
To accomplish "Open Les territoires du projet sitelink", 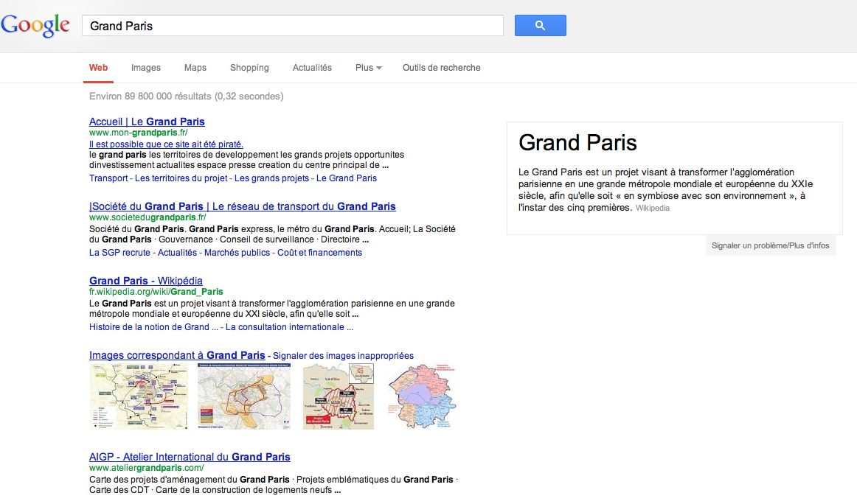I will (181, 178).
